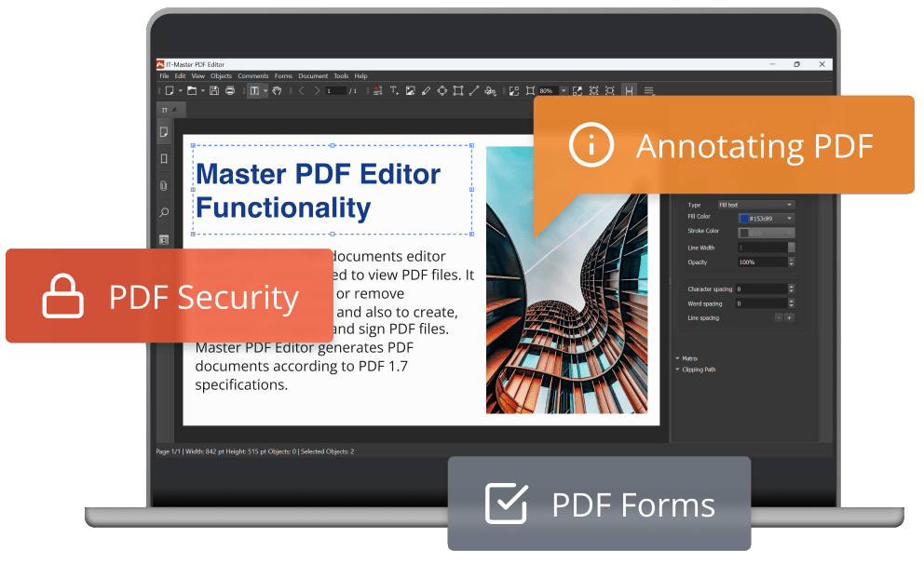This screenshot has height=578, width=924.
Task: Click the Line spacing plus button
Action: click(789, 318)
